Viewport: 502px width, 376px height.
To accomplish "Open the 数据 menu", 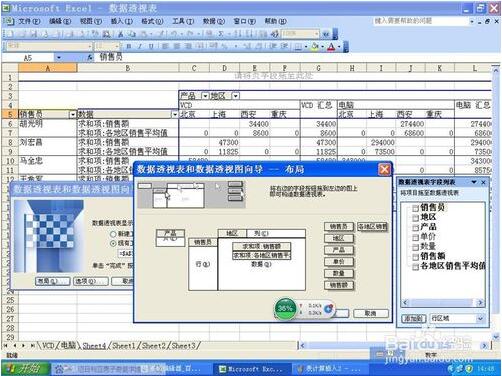I will 214,21.
